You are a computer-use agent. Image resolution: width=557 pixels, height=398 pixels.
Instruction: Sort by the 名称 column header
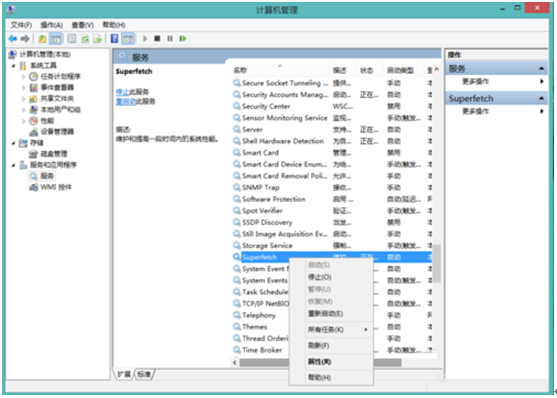point(281,70)
